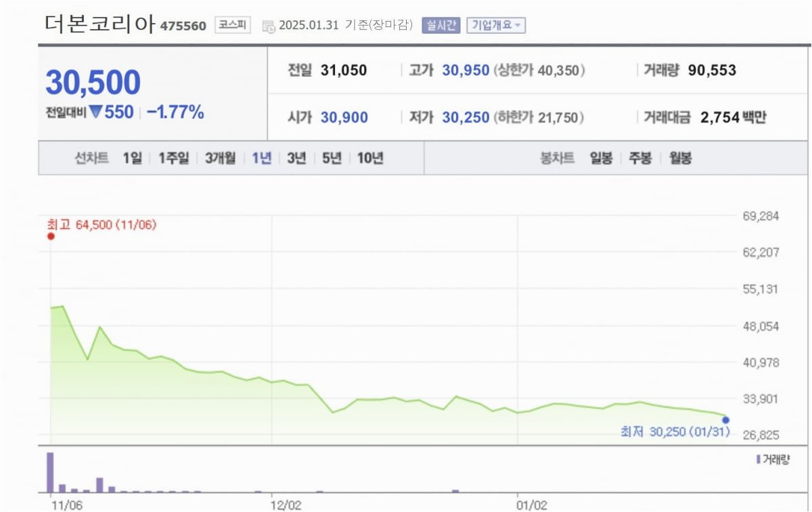Image resolution: width=812 pixels, height=512 pixels.
Task: Expand the 기업개요 dropdown
Action: (495, 26)
